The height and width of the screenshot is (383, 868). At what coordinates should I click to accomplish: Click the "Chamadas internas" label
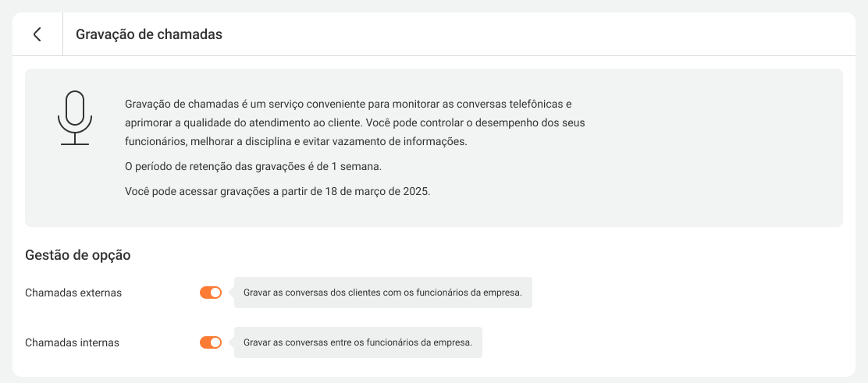73,342
